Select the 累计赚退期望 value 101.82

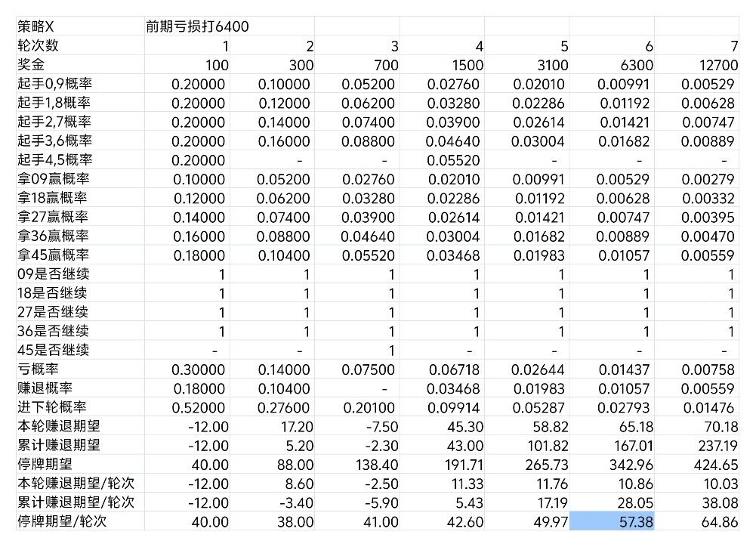548,445
